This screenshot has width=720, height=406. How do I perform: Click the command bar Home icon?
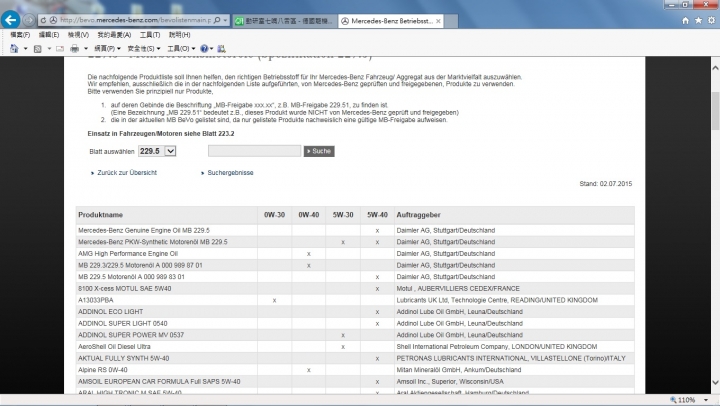14,48
